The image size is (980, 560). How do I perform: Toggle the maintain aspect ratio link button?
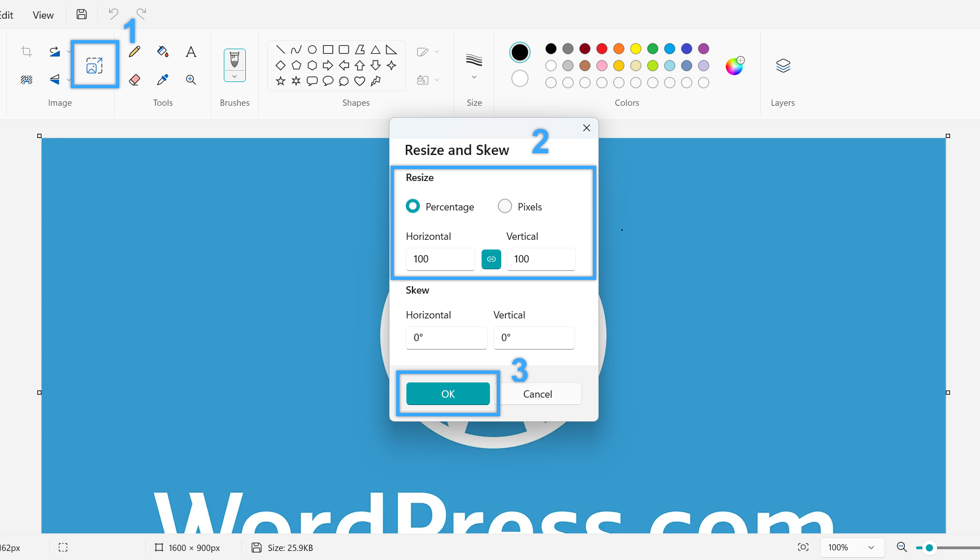point(491,259)
